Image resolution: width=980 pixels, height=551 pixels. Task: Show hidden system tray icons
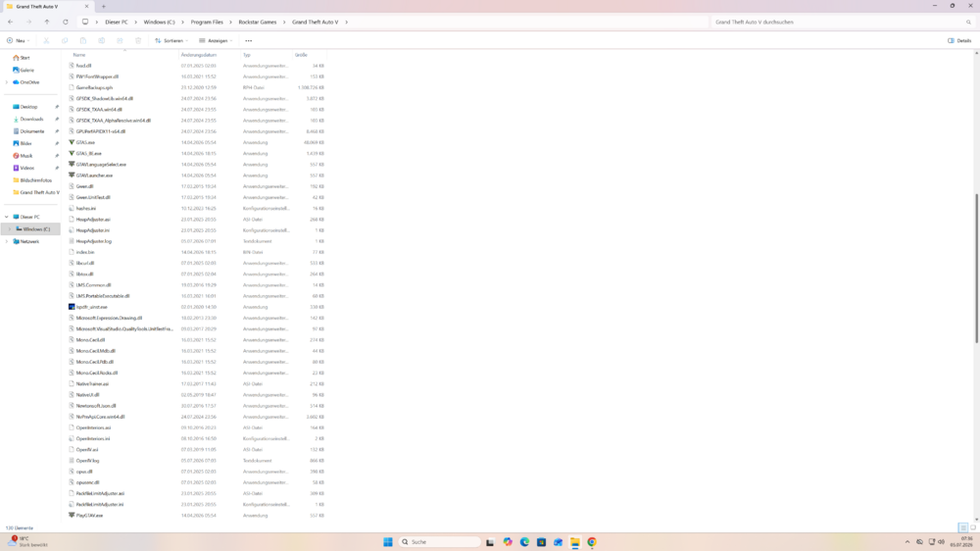click(906, 542)
